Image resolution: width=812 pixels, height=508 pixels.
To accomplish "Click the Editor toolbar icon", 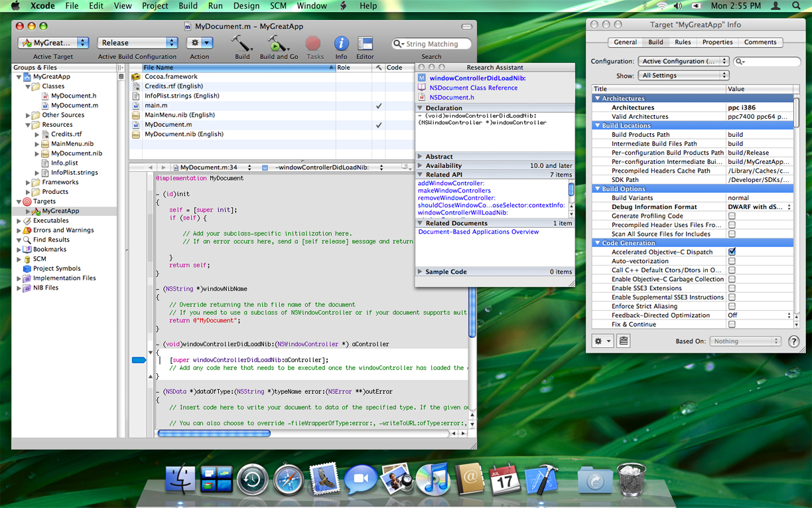I will [x=365, y=44].
